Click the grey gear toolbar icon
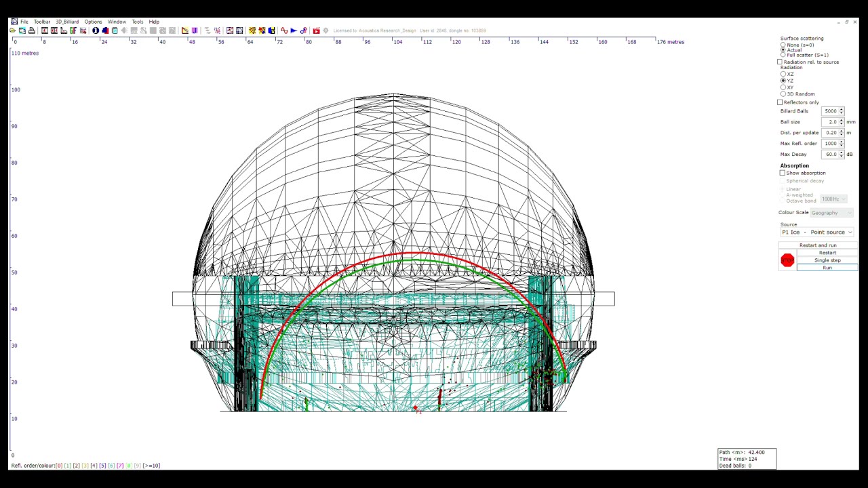 325,30
